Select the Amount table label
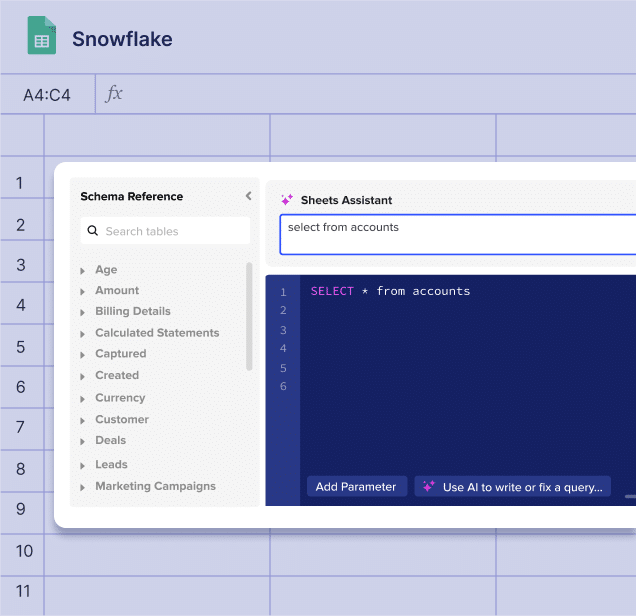 click(117, 290)
